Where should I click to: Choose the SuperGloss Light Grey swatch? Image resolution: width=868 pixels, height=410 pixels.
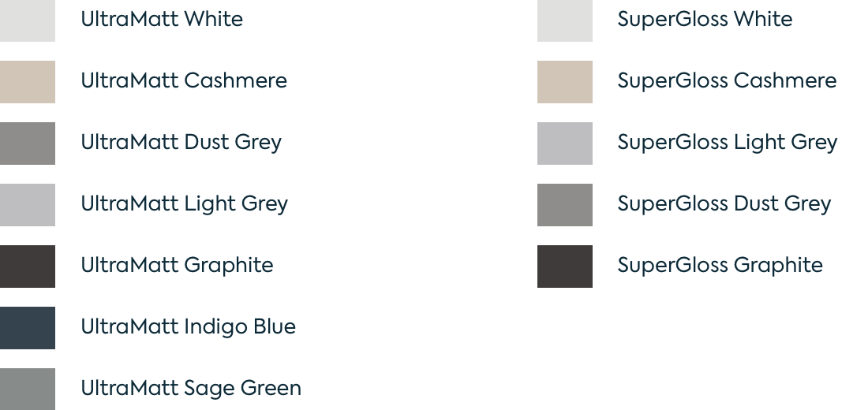pyautogui.click(x=565, y=143)
